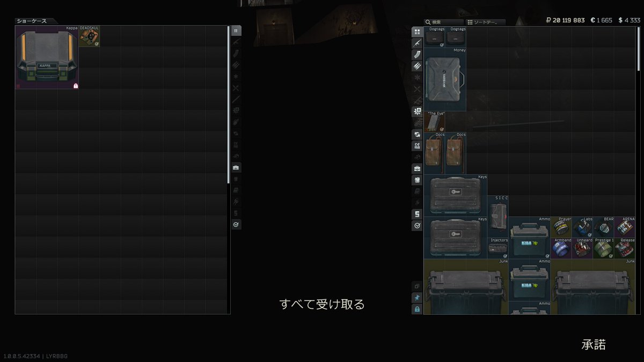The image size is (644, 362).
Task: Filter stash by containers briefcase icon
Action: 417,168
